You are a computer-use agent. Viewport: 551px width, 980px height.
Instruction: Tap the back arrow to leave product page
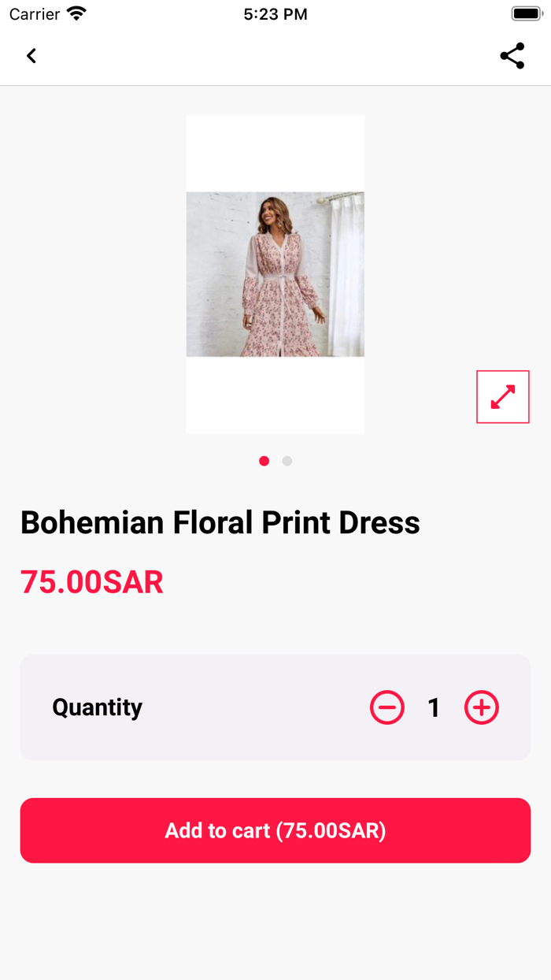click(31, 55)
